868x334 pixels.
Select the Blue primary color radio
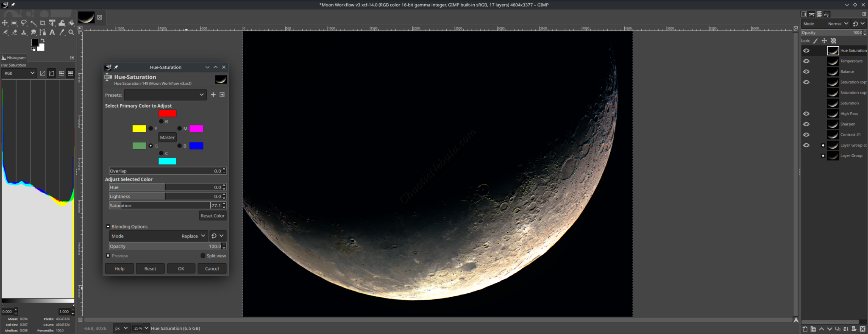[179, 146]
